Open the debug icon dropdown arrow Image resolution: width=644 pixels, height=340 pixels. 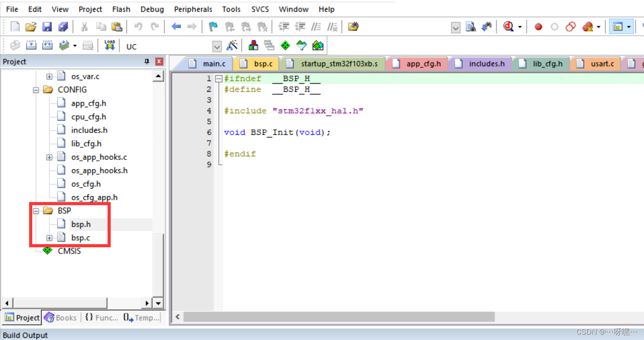pyautogui.click(x=520, y=27)
